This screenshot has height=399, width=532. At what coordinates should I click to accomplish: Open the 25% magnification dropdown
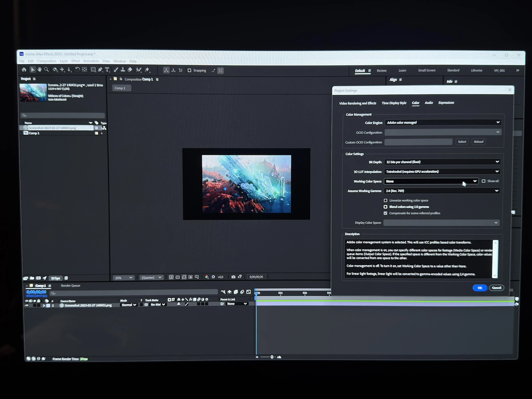123,278
